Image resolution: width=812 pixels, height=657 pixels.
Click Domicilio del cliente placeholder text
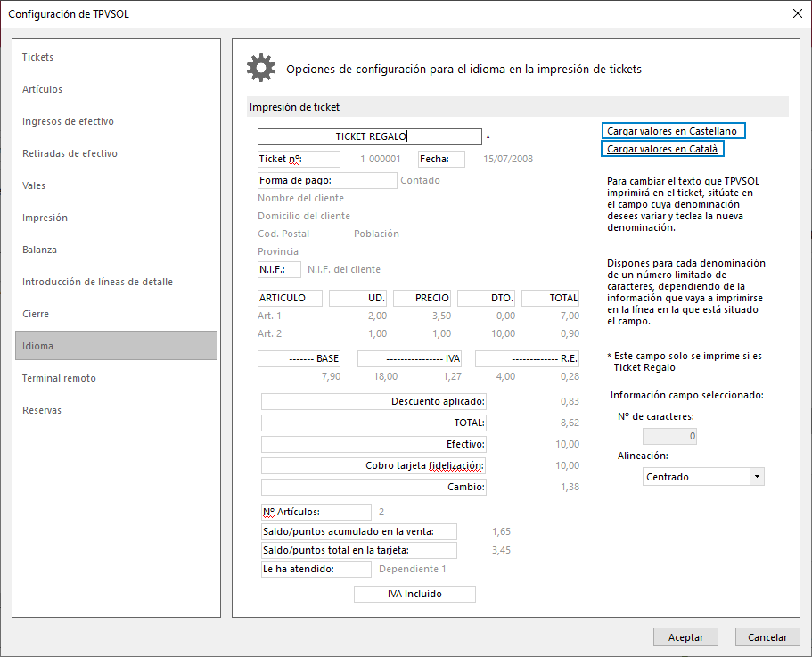304,216
